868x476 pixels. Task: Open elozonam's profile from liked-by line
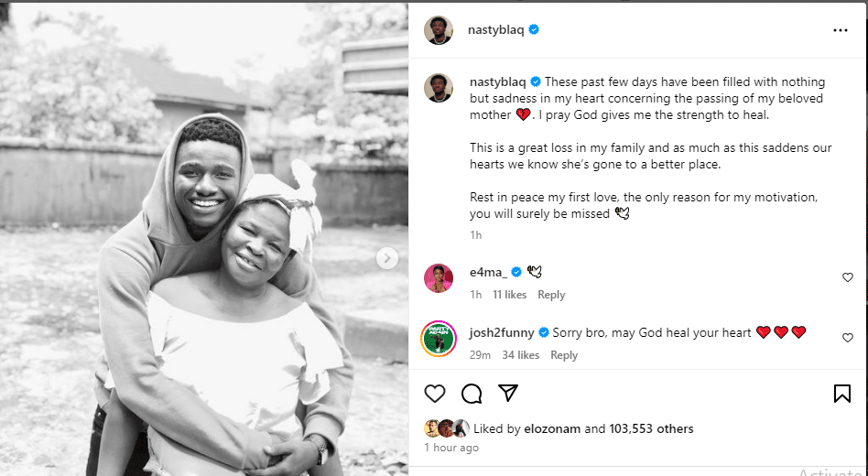(x=552, y=428)
